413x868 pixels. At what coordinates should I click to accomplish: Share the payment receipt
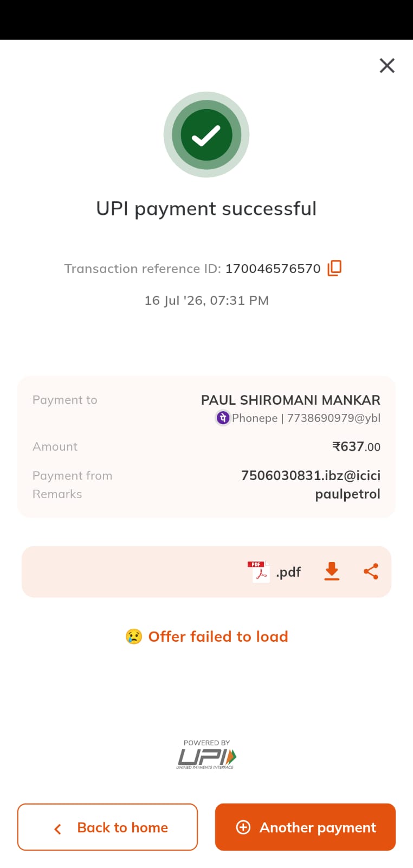pos(371,571)
